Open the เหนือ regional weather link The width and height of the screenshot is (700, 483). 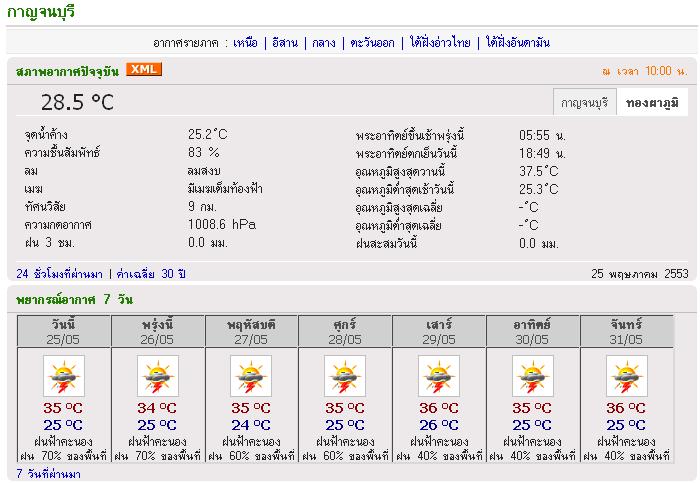click(x=245, y=43)
